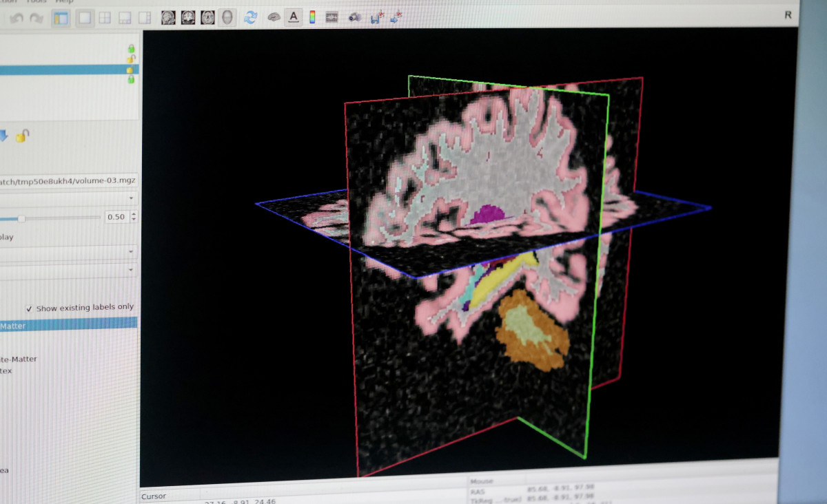The height and width of the screenshot is (504, 827).
Task: Toggle the underlined A text annotation icon
Action: [x=294, y=17]
